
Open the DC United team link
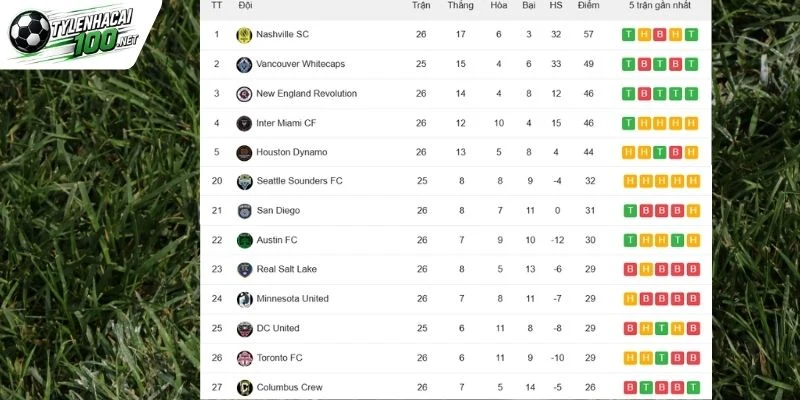(x=278, y=328)
